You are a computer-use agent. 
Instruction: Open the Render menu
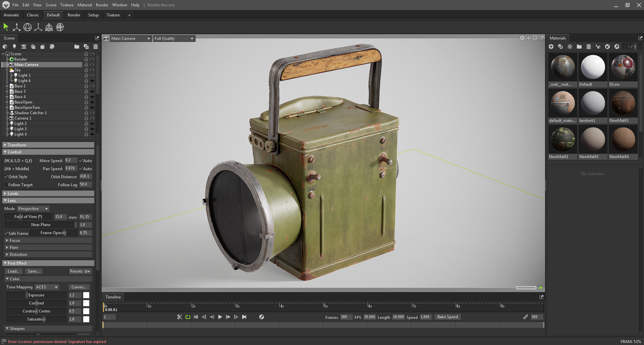point(102,5)
